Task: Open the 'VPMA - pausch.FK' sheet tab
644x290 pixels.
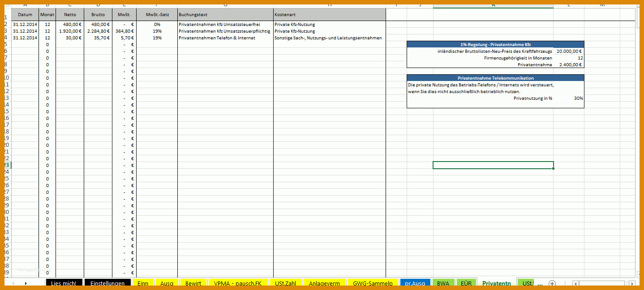Action: tap(238, 283)
